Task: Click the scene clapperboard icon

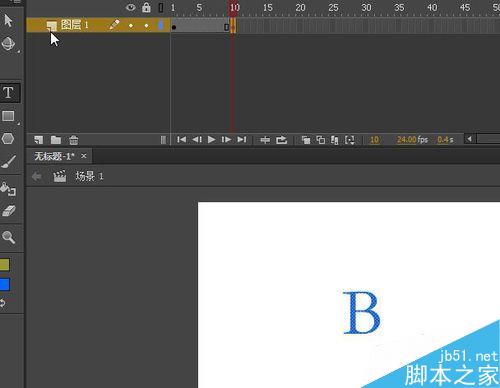Action: [60, 176]
